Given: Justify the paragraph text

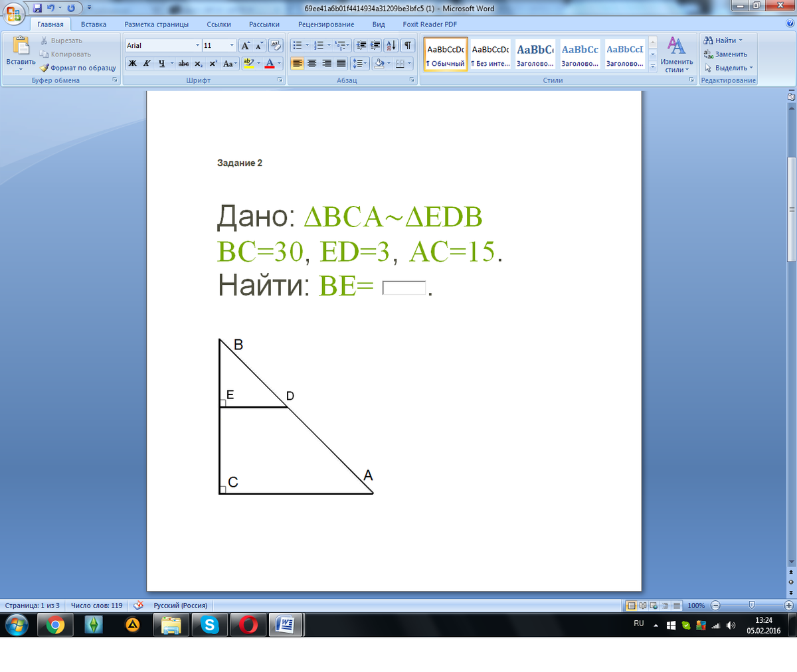Looking at the screenshot, I should click(341, 64).
